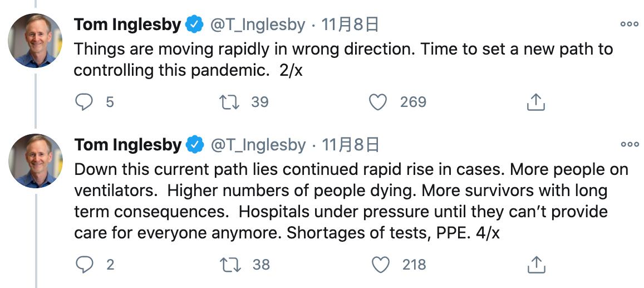Open the more options menu on the 4/x tweet
Screen dimensions: 644x288
[x=629, y=144]
